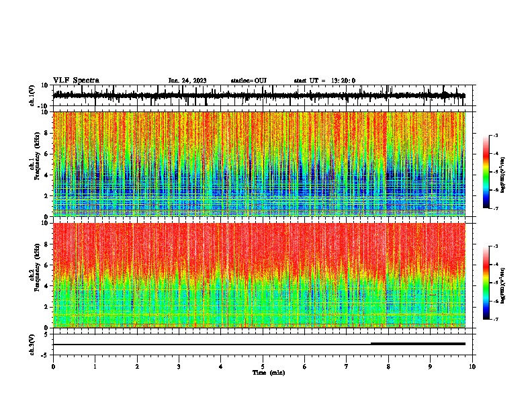Click the ch.2 color scale bar
Image resolution: width=532 pixels, height=411 pixels.
tap(486, 283)
